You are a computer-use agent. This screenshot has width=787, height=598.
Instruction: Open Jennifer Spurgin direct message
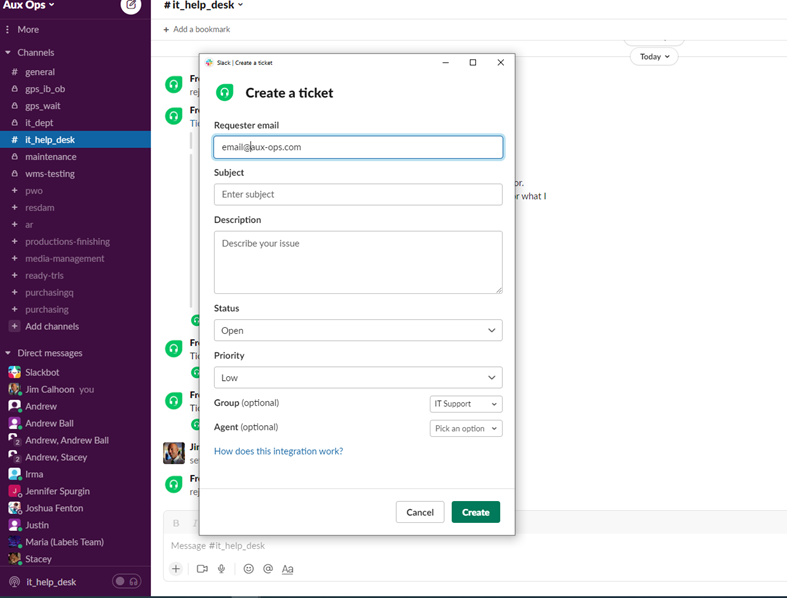(x=57, y=491)
